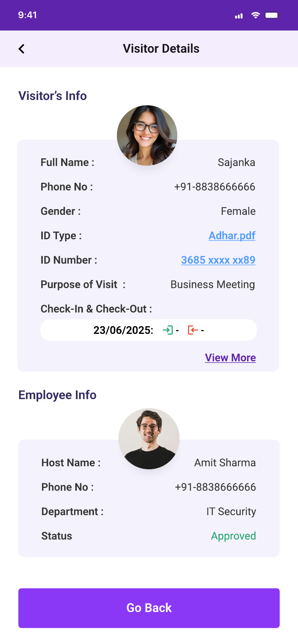The height and width of the screenshot is (644, 298).
Task: Tap the 9:41 clock in status bar
Action: click(x=28, y=15)
